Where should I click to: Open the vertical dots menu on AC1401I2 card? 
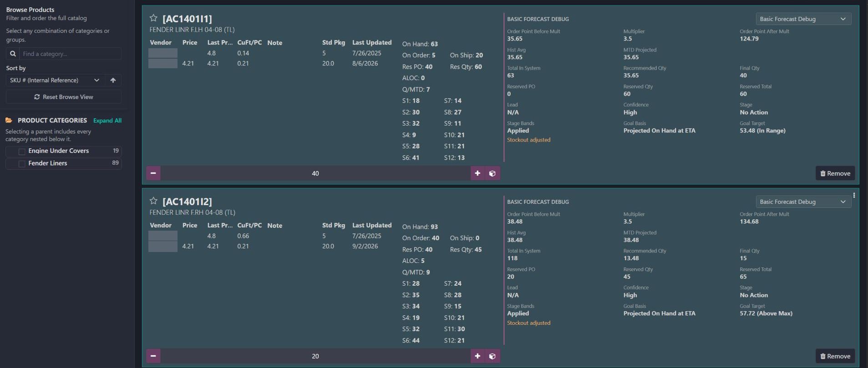854,195
